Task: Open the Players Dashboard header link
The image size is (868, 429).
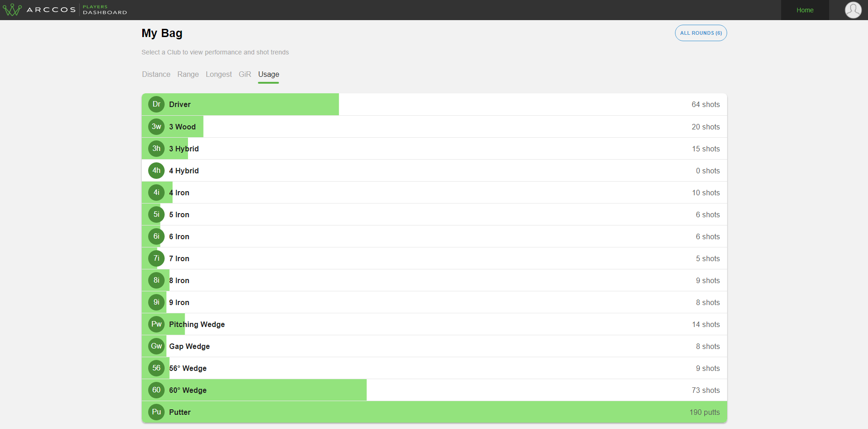Action: point(105,10)
